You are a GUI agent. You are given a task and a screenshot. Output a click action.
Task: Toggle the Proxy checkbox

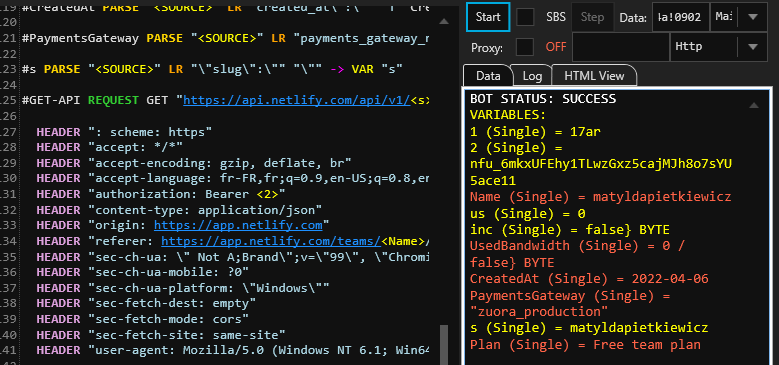click(525, 47)
